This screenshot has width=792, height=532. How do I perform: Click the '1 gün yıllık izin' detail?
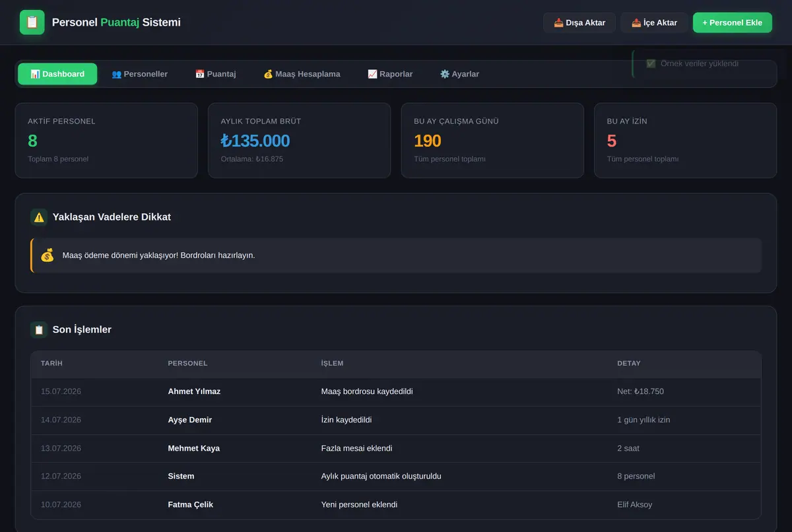643,420
